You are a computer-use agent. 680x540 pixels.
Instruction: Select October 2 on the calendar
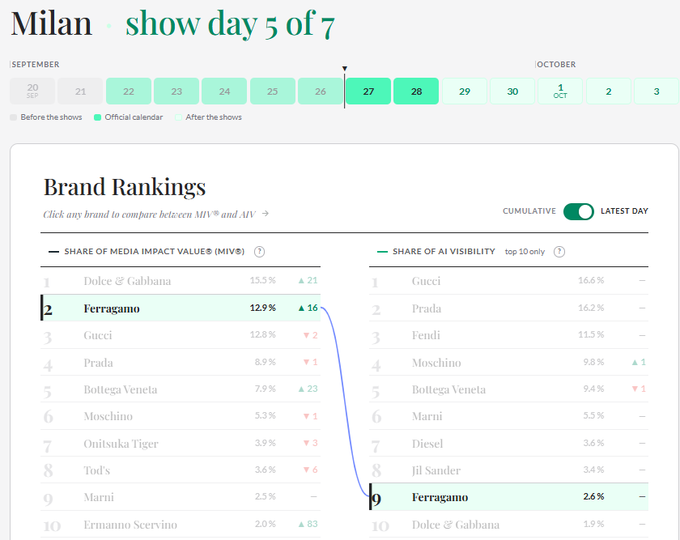coord(608,91)
